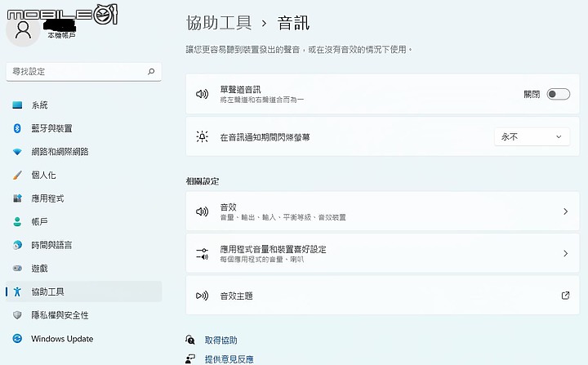Click the Wi-Fi icon for 網路和網際網路
Image resolution: width=588 pixels, height=365 pixels.
point(17,152)
